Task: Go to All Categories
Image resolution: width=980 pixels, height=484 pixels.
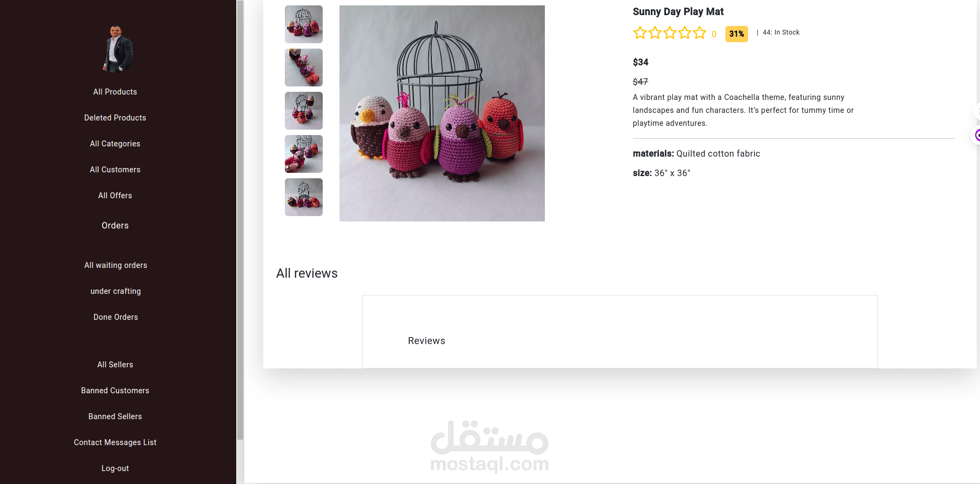Action: tap(115, 144)
